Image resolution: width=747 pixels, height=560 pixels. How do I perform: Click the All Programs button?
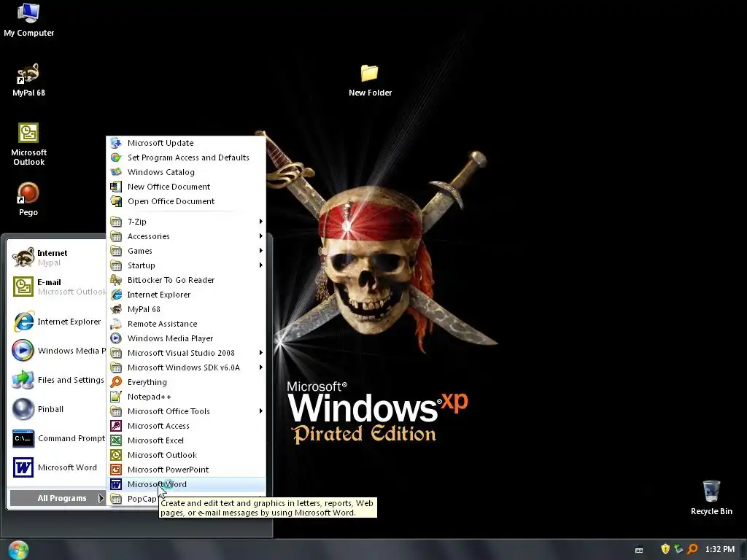pyautogui.click(x=57, y=498)
